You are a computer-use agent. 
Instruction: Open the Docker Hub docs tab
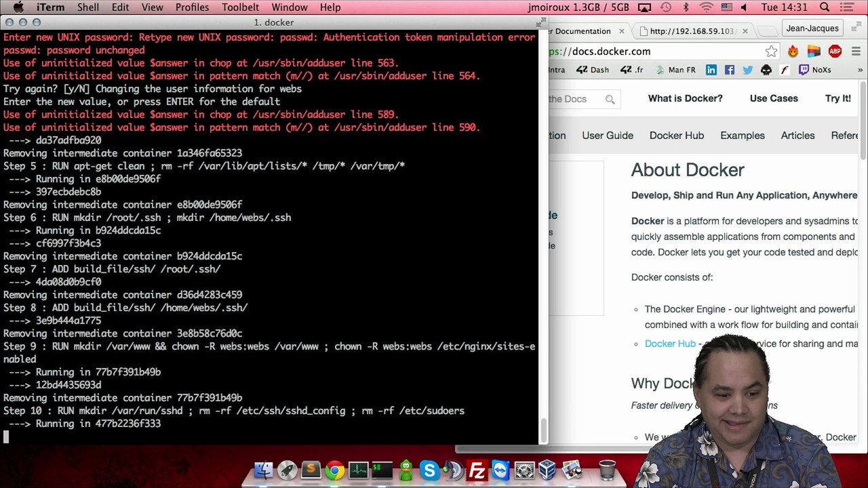[x=677, y=136]
